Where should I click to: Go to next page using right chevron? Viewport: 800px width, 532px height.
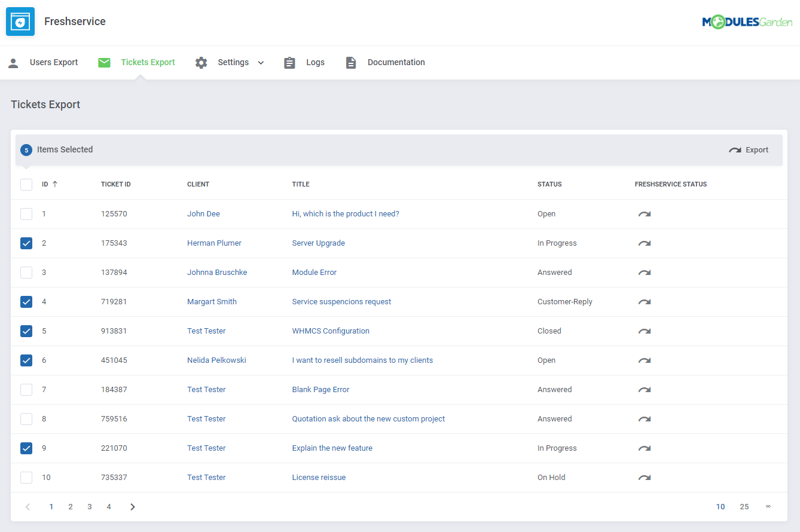click(133, 507)
